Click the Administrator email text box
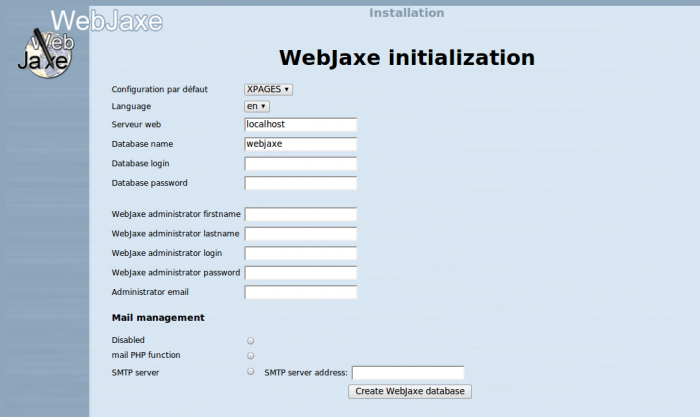 point(300,292)
